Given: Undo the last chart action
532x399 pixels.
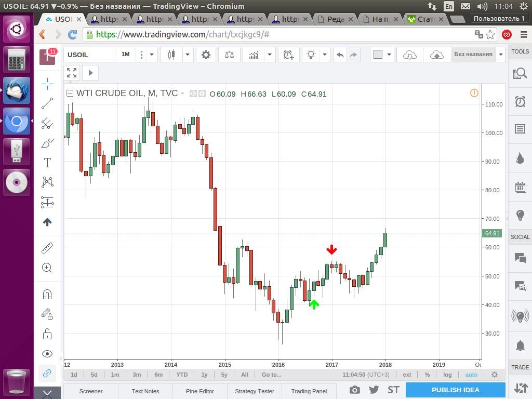Looking at the screenshot, I should [340, 55].
